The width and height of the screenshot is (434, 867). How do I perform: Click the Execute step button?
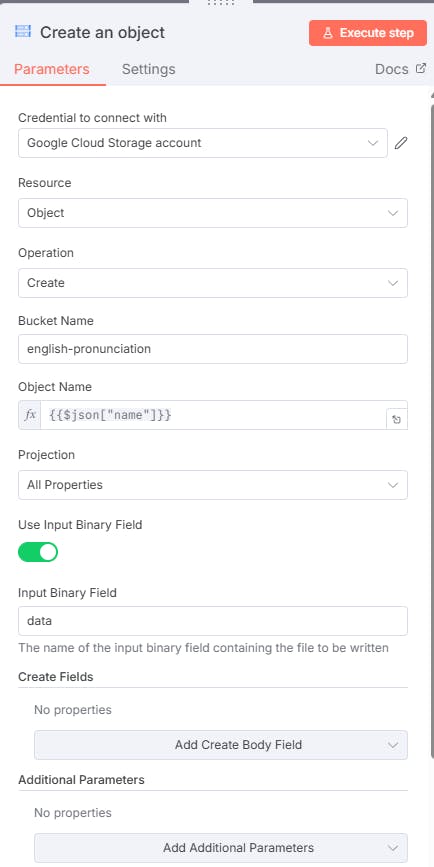368,33
